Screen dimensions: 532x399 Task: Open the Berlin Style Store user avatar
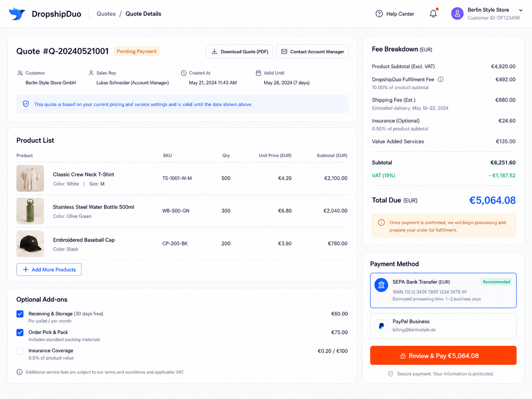pos(457,14)
